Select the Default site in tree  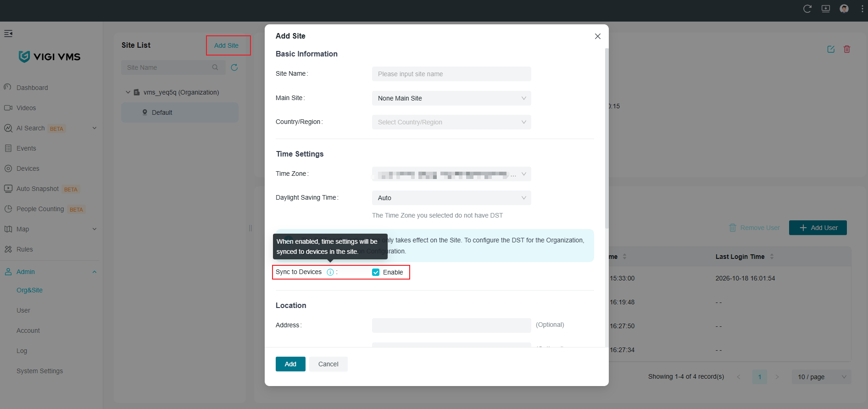point(180,112)
